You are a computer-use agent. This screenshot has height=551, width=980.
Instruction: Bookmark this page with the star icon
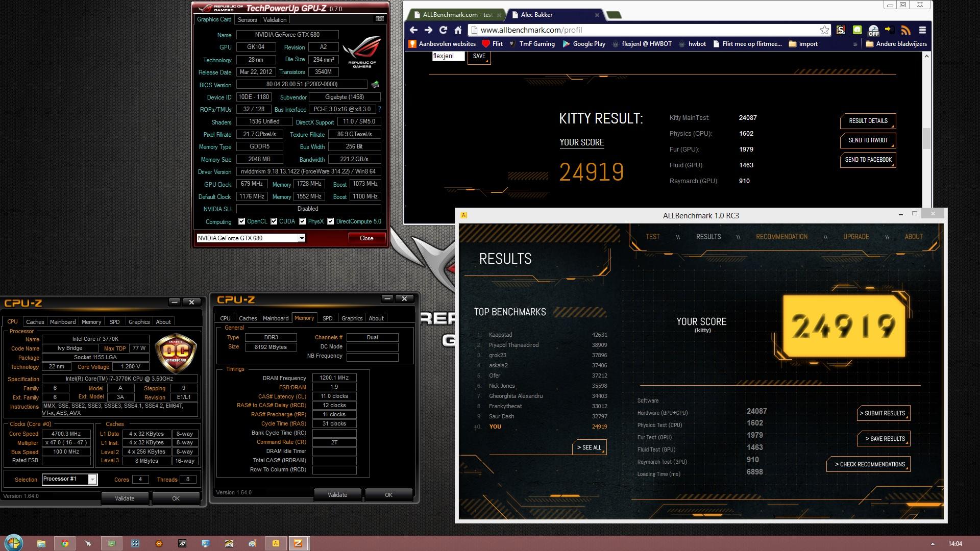pos(824,30)
